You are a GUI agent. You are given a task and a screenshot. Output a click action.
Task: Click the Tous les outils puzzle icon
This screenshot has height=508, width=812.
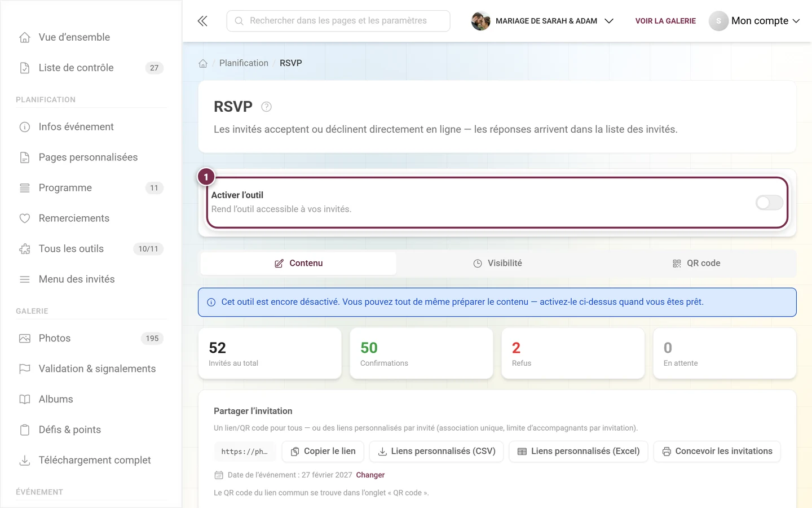point(25,249)
